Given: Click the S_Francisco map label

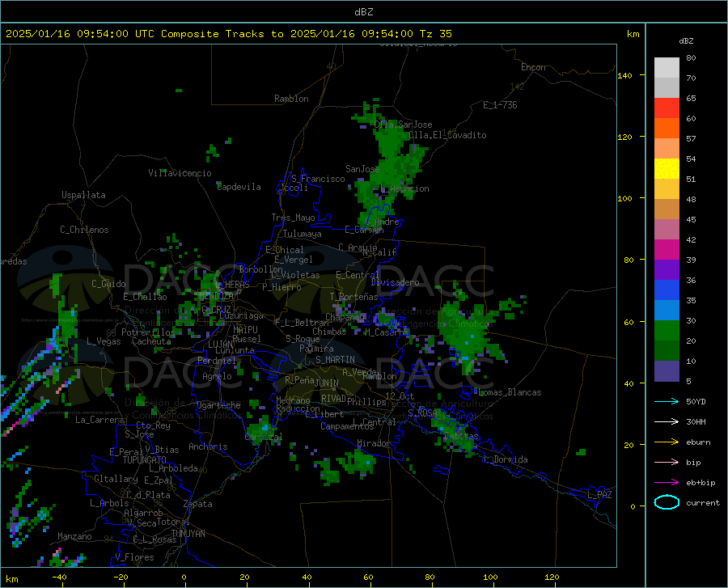Looking at the screenshot, I should (x=318, y=179).
